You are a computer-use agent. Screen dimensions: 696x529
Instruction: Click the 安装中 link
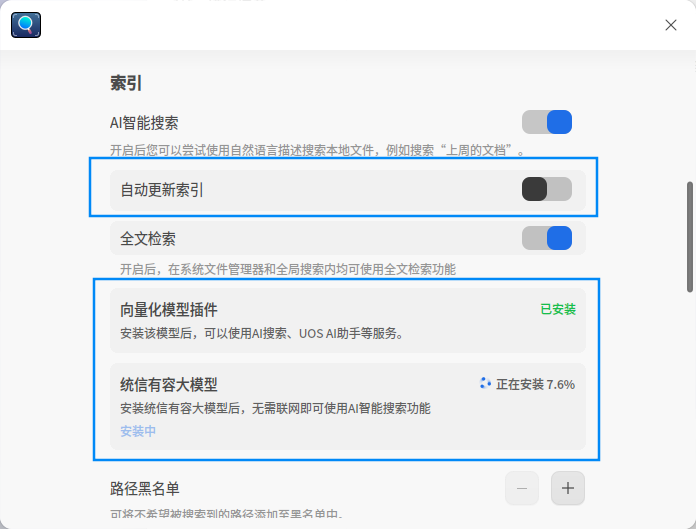click(138, 431)
